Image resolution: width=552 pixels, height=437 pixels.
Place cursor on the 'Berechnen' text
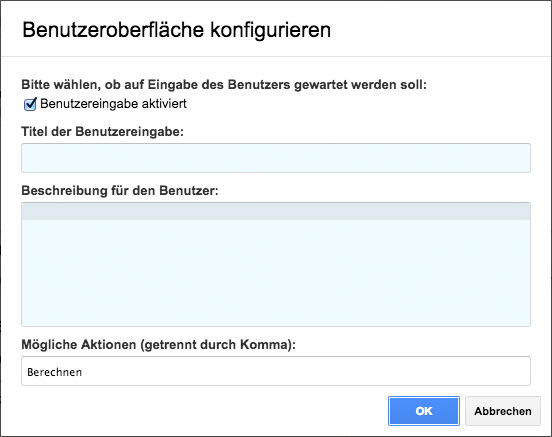point(55,372)
